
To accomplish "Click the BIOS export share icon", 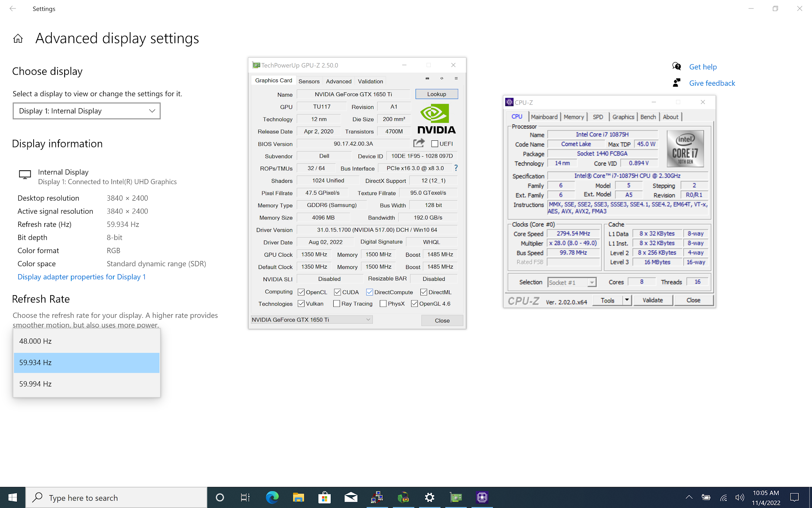I will (419, 143).
